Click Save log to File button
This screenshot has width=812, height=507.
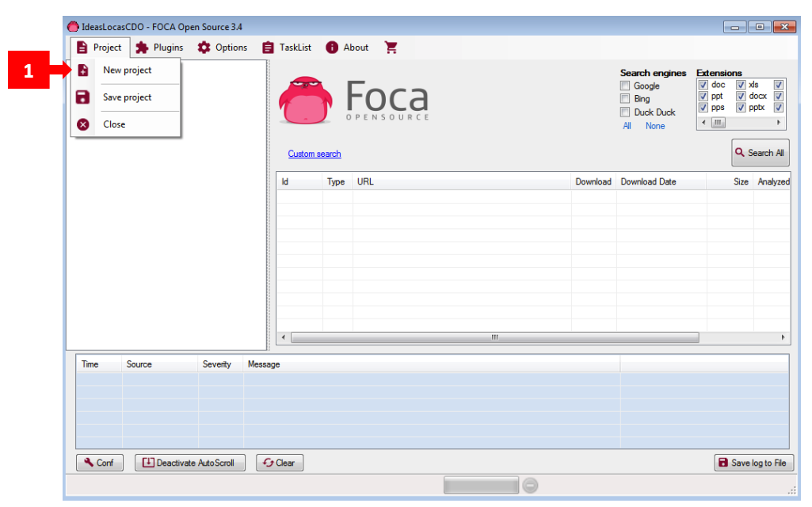coord(754,463)
